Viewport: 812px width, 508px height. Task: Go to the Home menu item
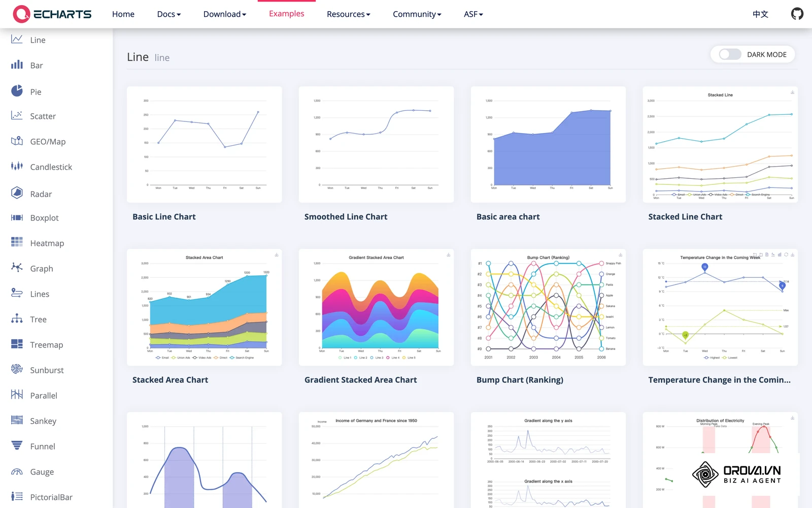tap(123, 14)
